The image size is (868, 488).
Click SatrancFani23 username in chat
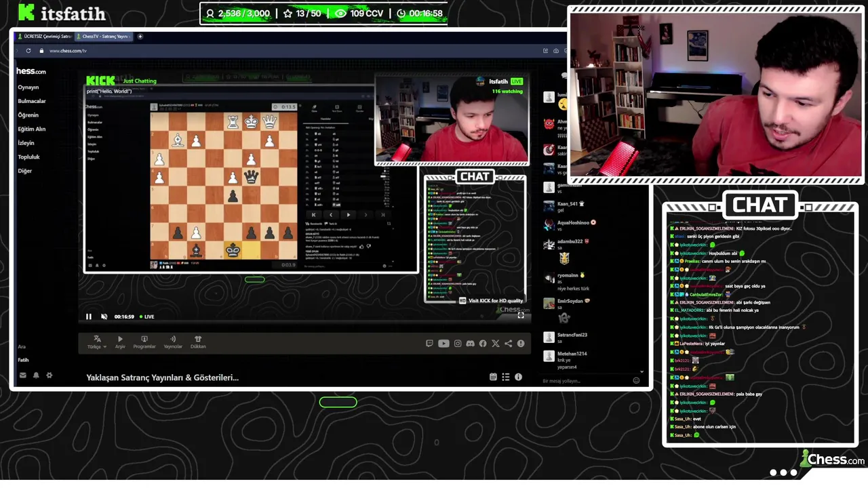coord(572,335)
